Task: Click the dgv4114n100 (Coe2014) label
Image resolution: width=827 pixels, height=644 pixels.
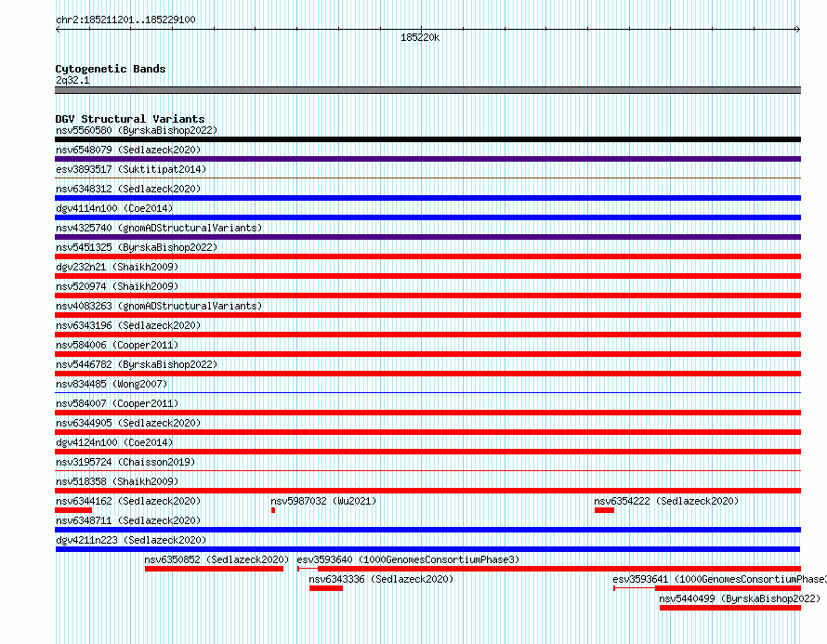Action: pyautogui.click(x=114, y=208)
